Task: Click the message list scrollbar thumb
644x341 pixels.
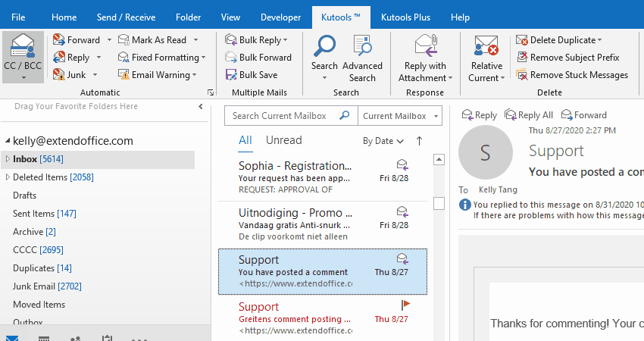Action: coord(439,203)
